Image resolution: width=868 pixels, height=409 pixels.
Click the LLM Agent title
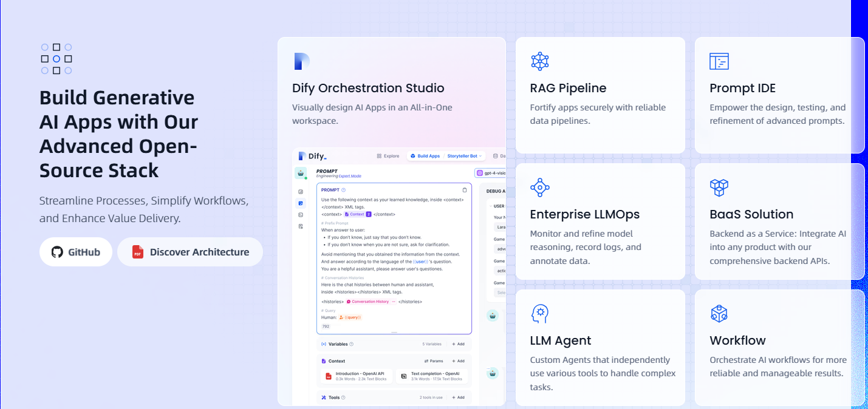(561, 340)
